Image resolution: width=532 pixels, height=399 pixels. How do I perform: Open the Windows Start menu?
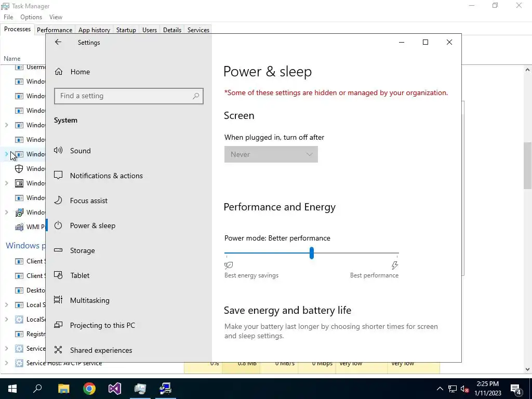[12, 389]
